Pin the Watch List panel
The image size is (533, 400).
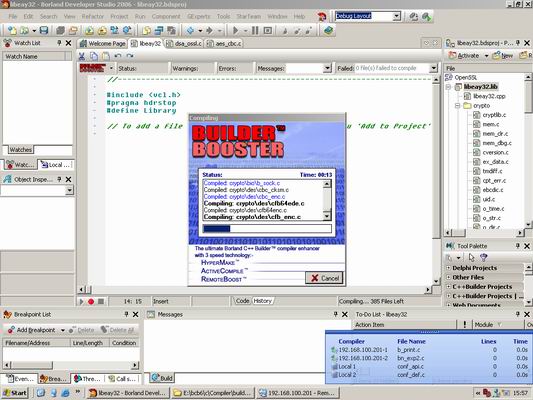[x=59, y=43]
